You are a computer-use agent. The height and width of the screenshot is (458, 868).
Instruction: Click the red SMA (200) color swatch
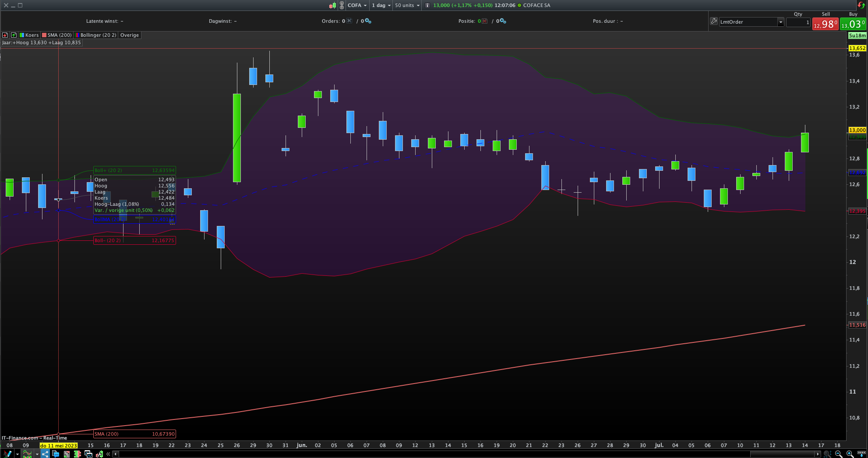click(x=44, y=35)
